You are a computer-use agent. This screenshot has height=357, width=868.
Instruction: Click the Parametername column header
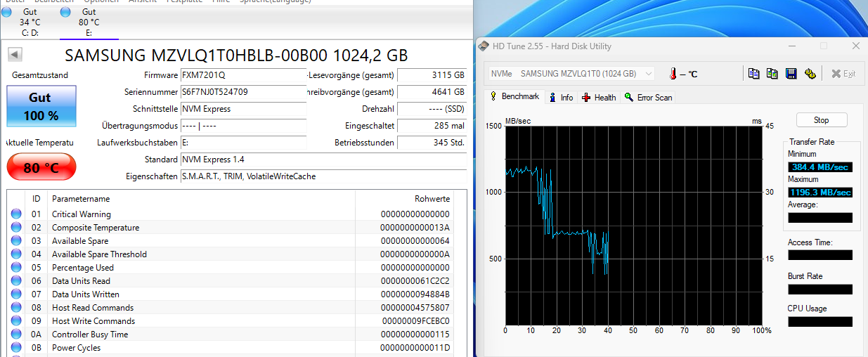coord(81,199)
